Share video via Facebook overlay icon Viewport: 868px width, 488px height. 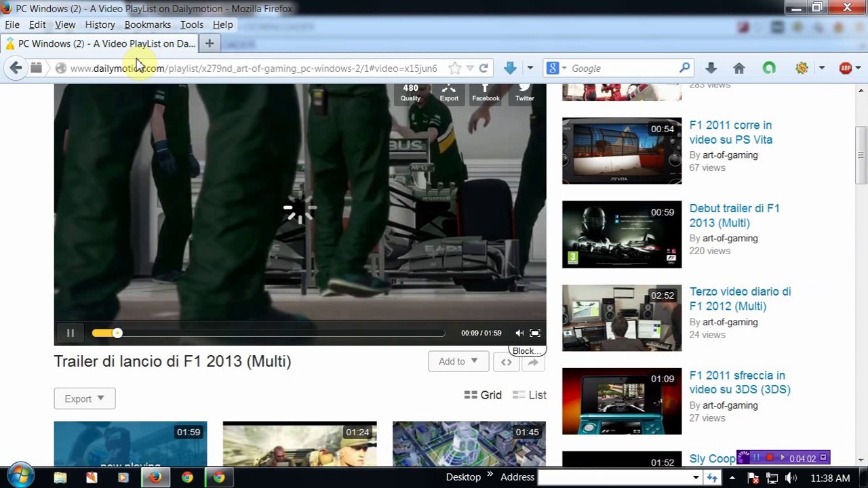[486, 93]
